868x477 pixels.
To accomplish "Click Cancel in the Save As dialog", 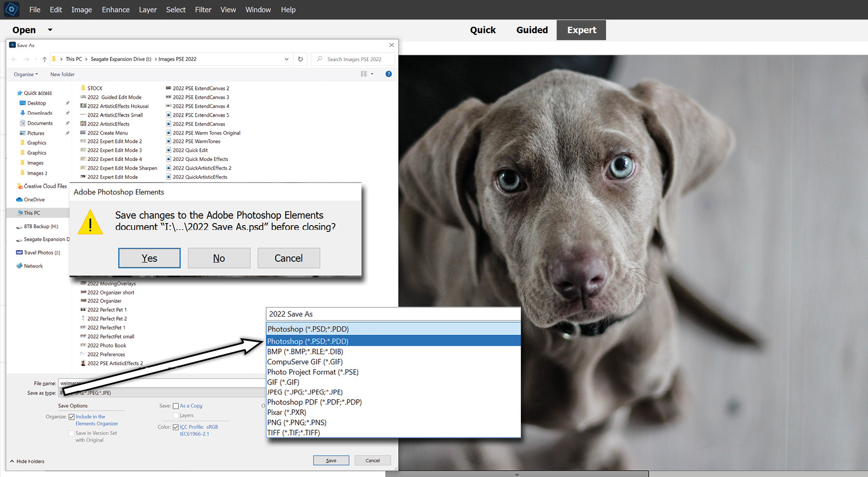I will (x=372, y=461).
